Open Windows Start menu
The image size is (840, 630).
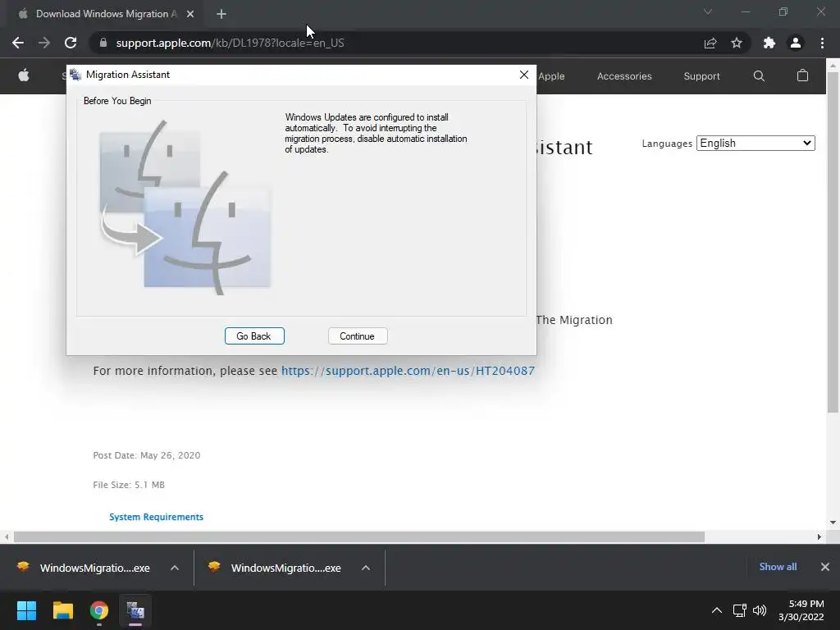point(26,610)
